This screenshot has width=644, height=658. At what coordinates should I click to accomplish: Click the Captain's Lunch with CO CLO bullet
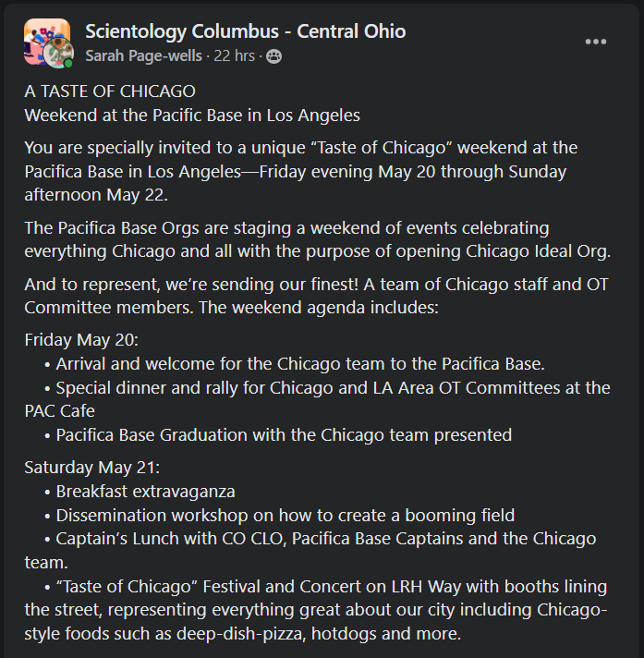pyautogui.click(x=310, y=550)
